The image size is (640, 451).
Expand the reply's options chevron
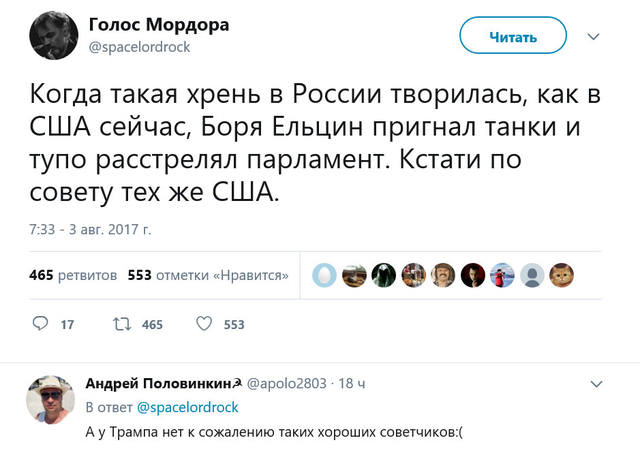tap(597, 383)
